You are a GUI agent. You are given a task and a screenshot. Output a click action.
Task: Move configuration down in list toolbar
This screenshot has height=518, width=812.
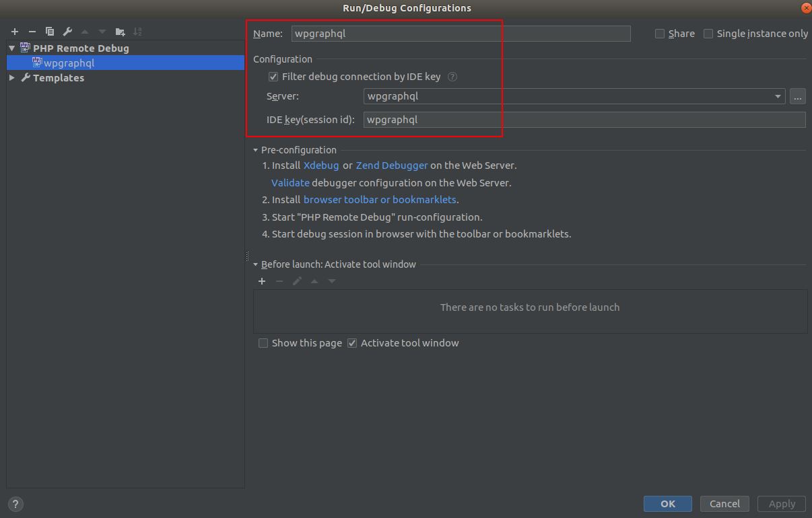point(102,32)
